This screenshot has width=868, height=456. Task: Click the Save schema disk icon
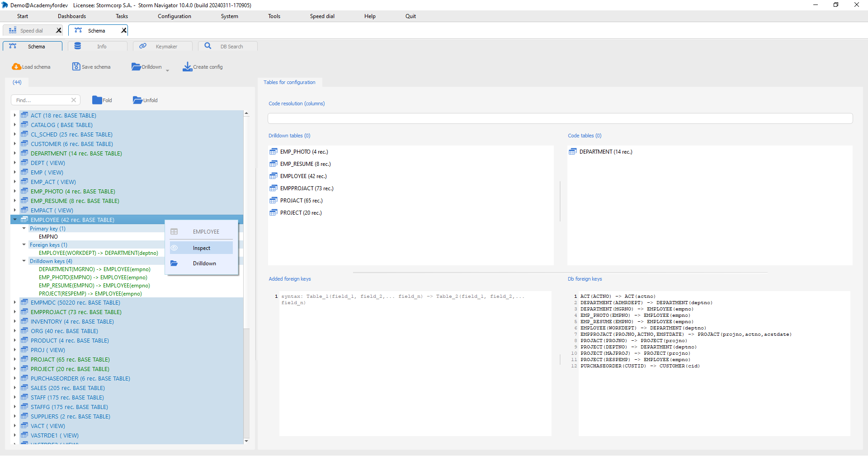click(x=76, y=67)
